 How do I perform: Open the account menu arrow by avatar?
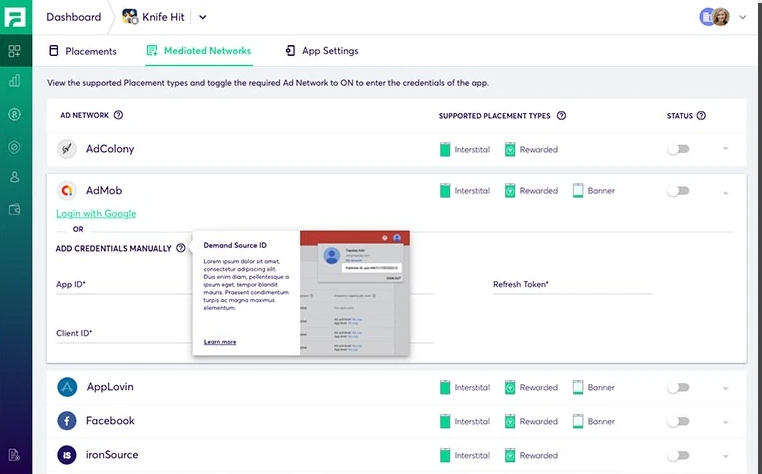pyautogui.click(x=743, y=17)
